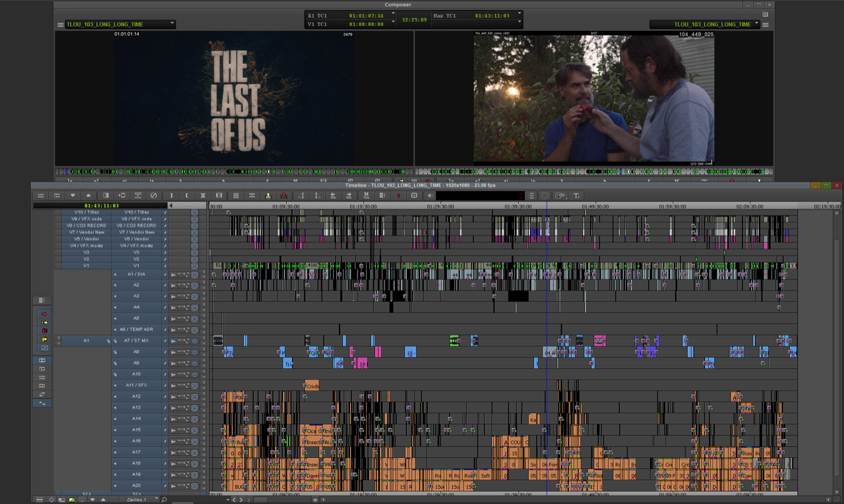Image resolution: width=844 pixels, height=504 pixels.
Task: Click the 32:25:09 duration readout
Action: [x=415, y=20]
